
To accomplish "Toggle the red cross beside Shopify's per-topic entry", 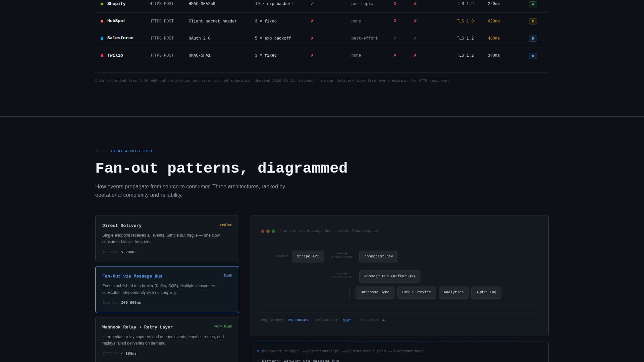I will click(x=395, y=4).
